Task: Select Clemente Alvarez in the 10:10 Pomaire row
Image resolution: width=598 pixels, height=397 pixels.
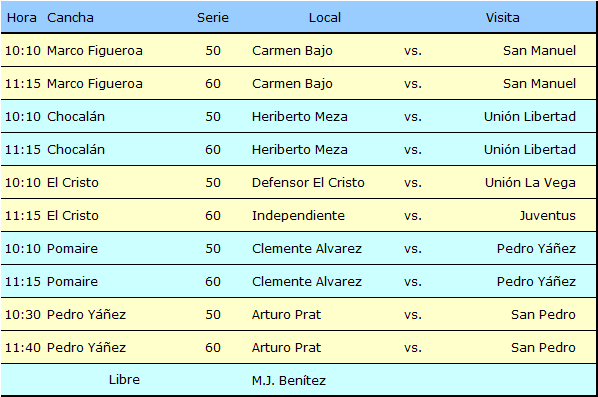Action: 307,248
